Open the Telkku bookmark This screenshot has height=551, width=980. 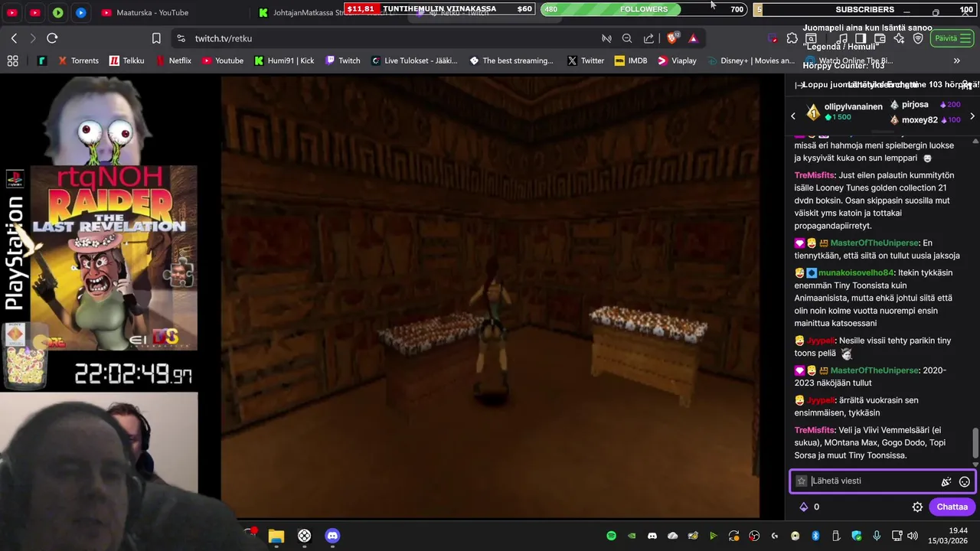pos(126,60)
